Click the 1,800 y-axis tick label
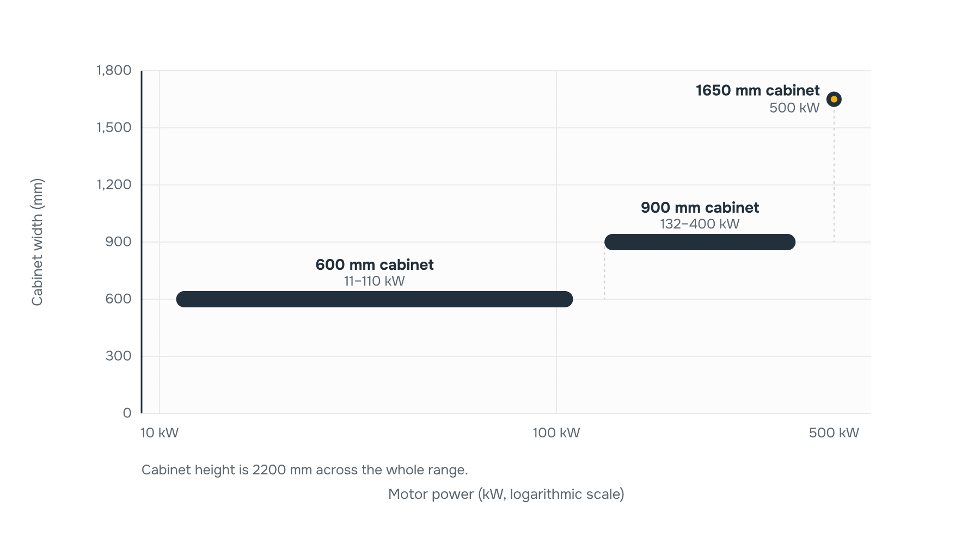This screenshot has width=980, height=544. click(114, 71)
